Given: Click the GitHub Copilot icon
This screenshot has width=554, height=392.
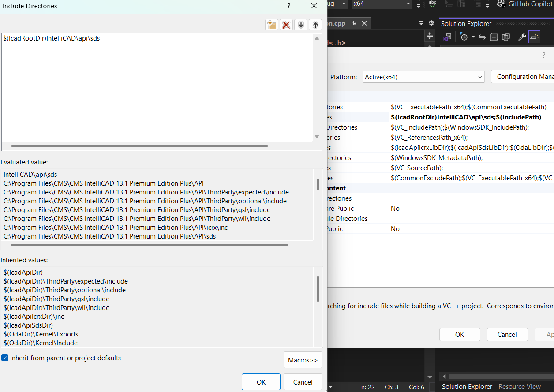Looking at the screenshot, I should [501, 4].
